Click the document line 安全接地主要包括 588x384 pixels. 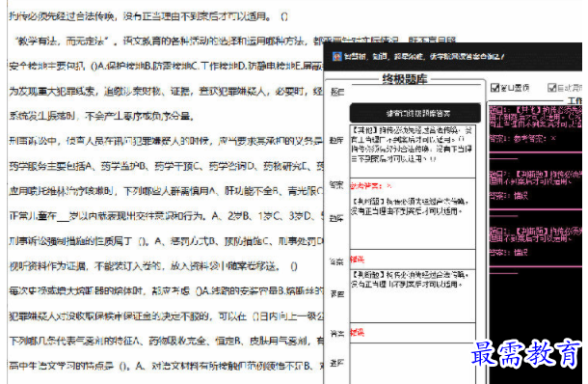[166, 66]
